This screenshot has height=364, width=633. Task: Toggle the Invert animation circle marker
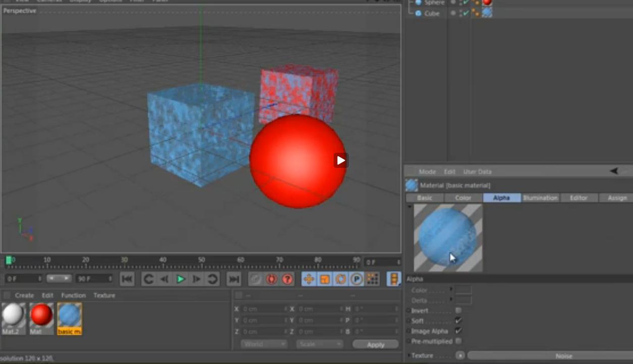pyautogui.click(x=409, y=311)
